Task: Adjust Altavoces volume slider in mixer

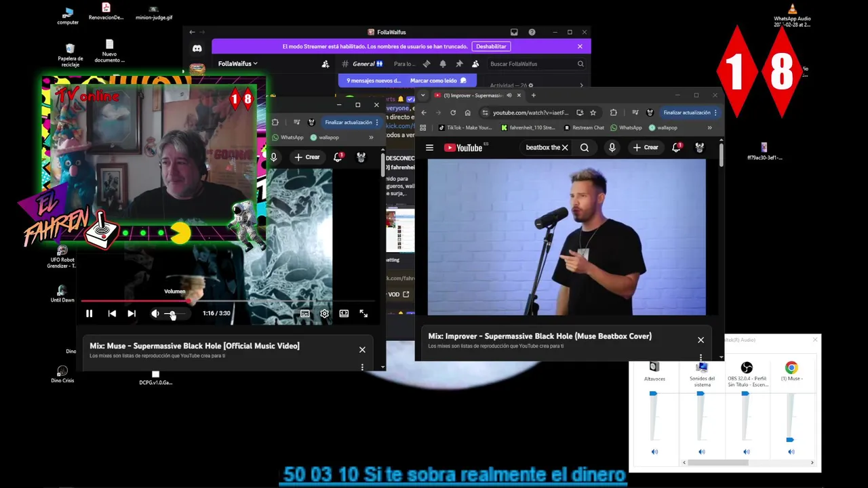Action: point(653,393)
